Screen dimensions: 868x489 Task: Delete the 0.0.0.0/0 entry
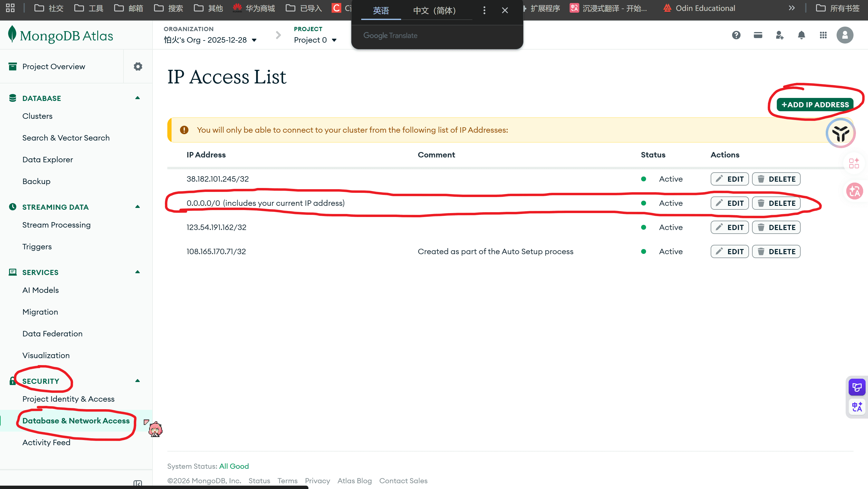[x=776, y=203]
